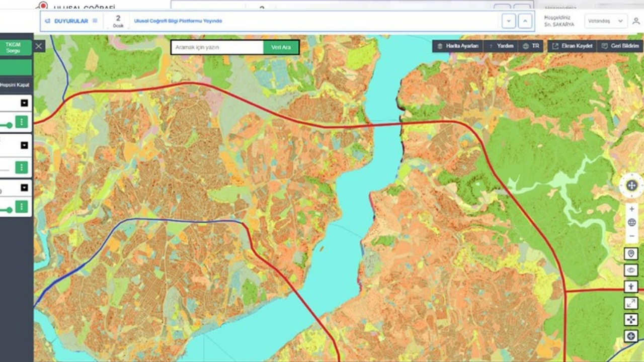This screenshot has height=362, width=644.
Task: Click the fullscreen expand arrows icon
Action: pyautogui.click(x=631, y=303)
